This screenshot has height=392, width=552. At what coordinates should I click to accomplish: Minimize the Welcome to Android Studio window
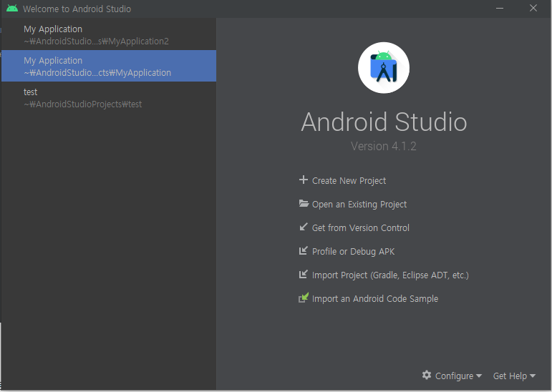tap(500, 8)
